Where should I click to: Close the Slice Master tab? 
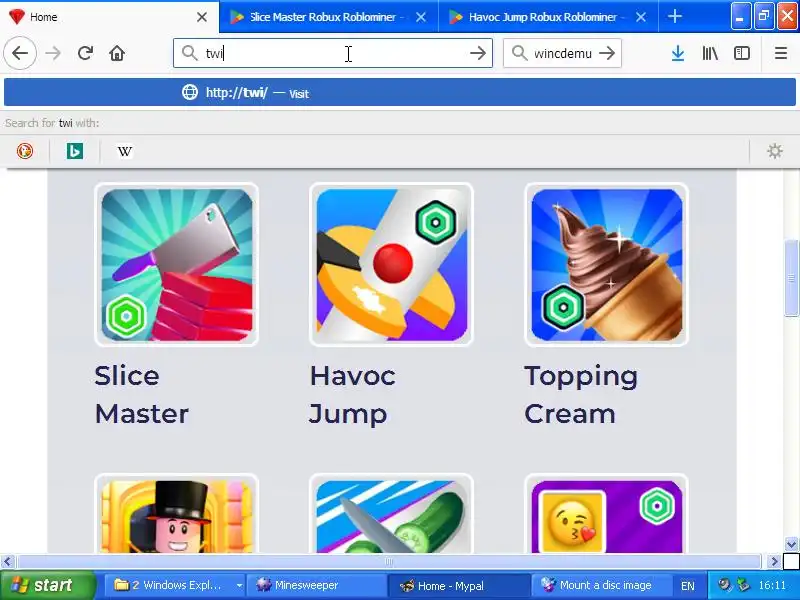421,17
